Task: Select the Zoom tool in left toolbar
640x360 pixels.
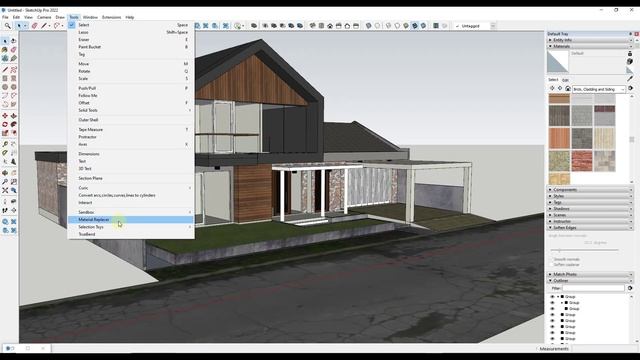Action: [5, 182]
